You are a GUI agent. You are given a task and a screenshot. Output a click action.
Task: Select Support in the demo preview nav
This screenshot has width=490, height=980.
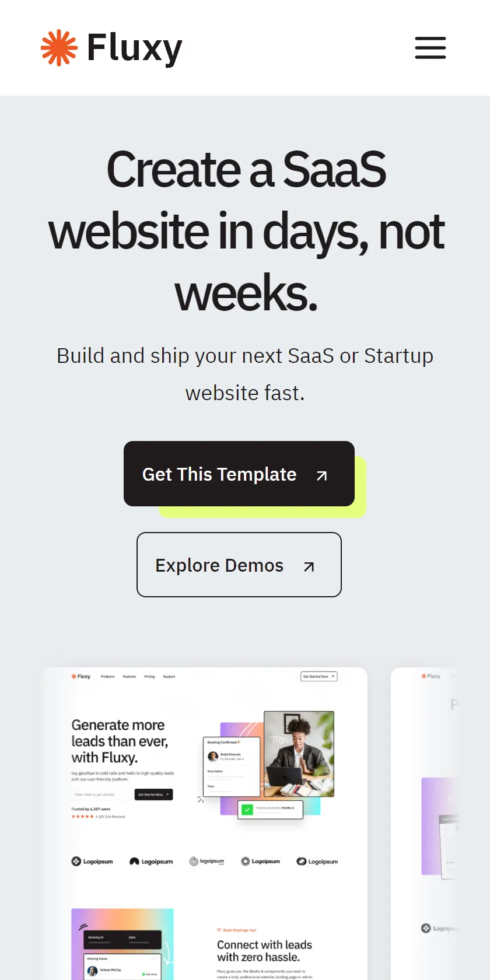click(169, 677)
